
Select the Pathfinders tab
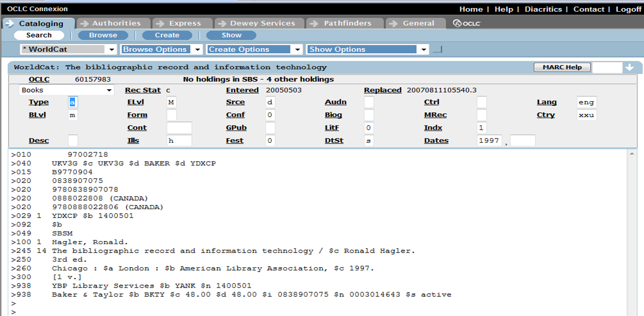347,23
